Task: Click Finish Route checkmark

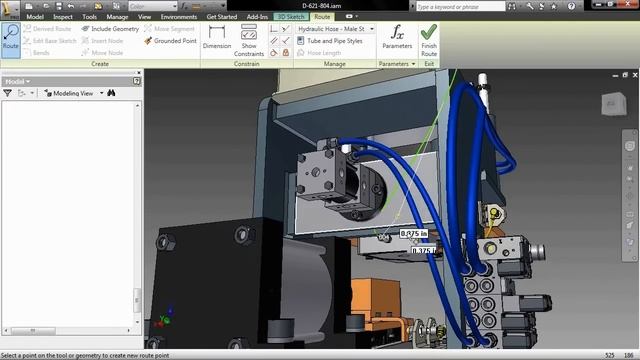Action: point(429,40)
